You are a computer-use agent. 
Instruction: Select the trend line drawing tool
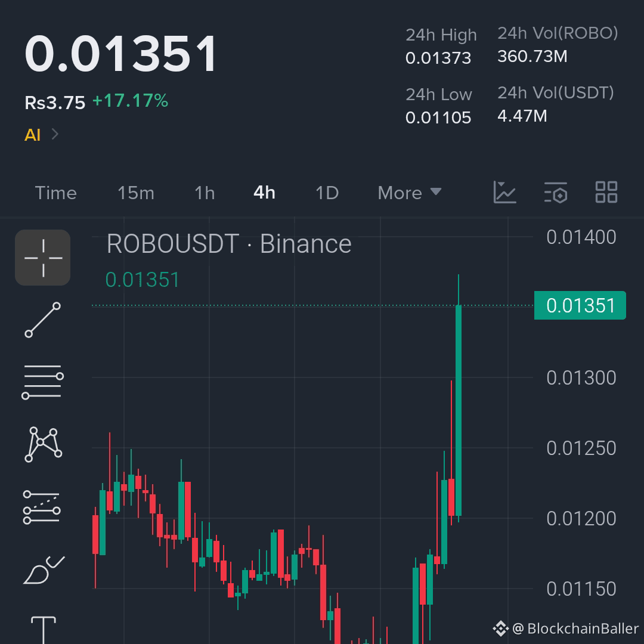[43, 320]
